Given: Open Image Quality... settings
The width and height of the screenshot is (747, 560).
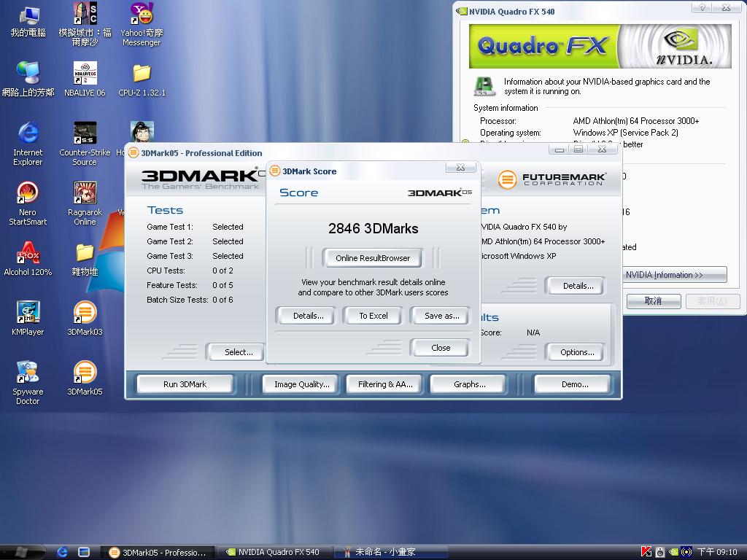Looking at the screenshot, I should click(301, 384).
